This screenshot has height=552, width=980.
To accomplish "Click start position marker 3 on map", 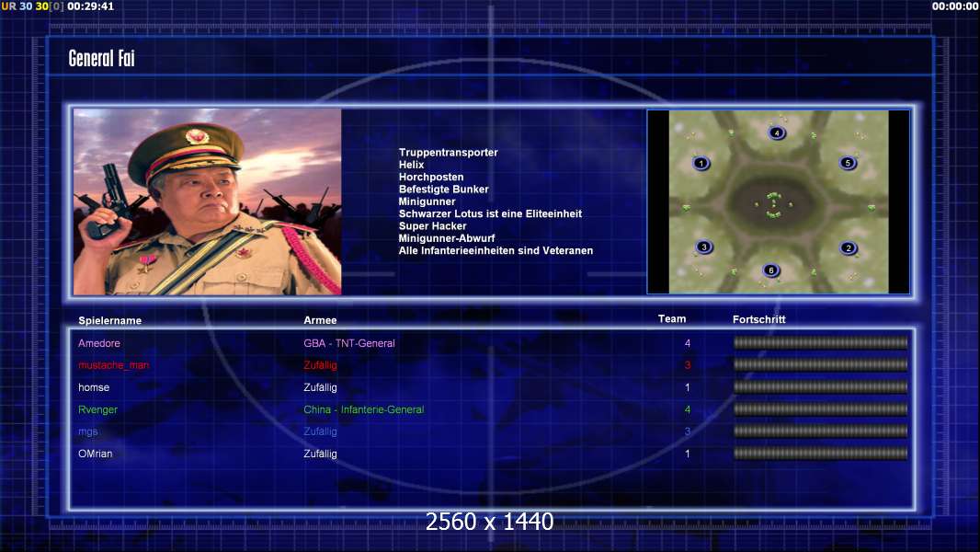I will click(704, 247).
